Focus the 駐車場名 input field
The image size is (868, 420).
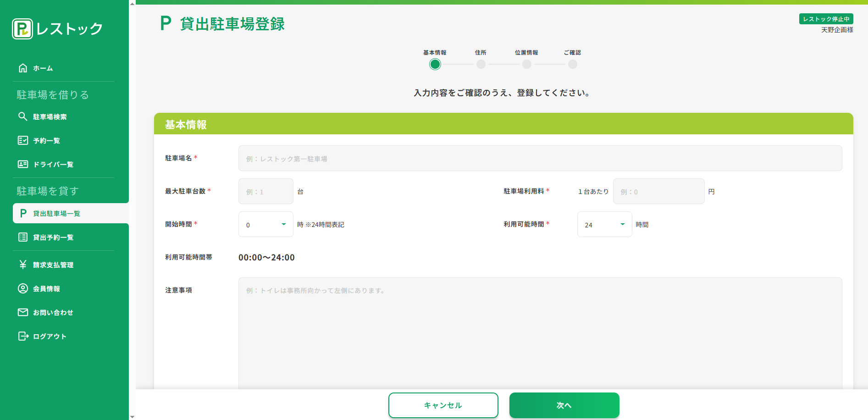(540, 158)
